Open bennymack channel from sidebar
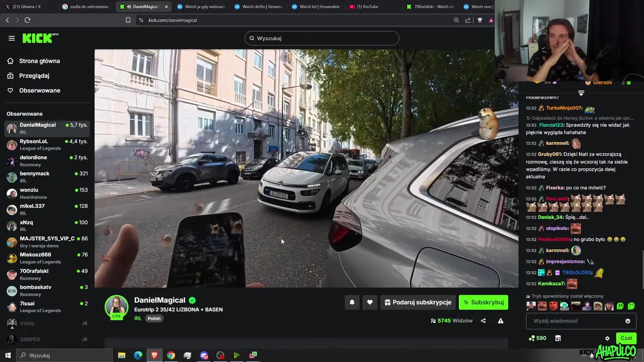The height and width of the screenshot is (362, 644). pyautogui.click(x=47, y=176)
